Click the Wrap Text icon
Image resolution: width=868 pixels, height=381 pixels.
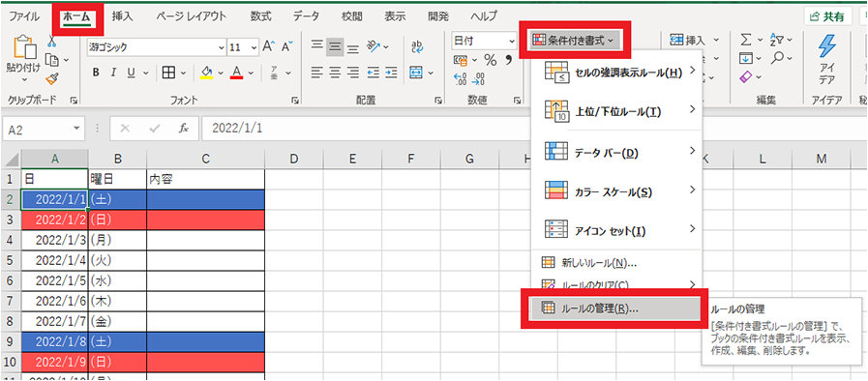[x=417, y=47]
